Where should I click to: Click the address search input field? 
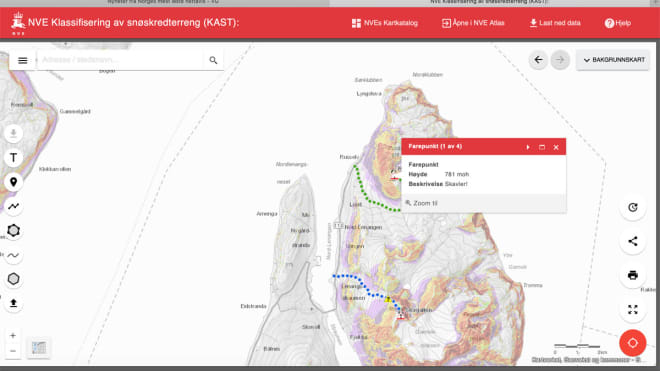click(121, 60)
